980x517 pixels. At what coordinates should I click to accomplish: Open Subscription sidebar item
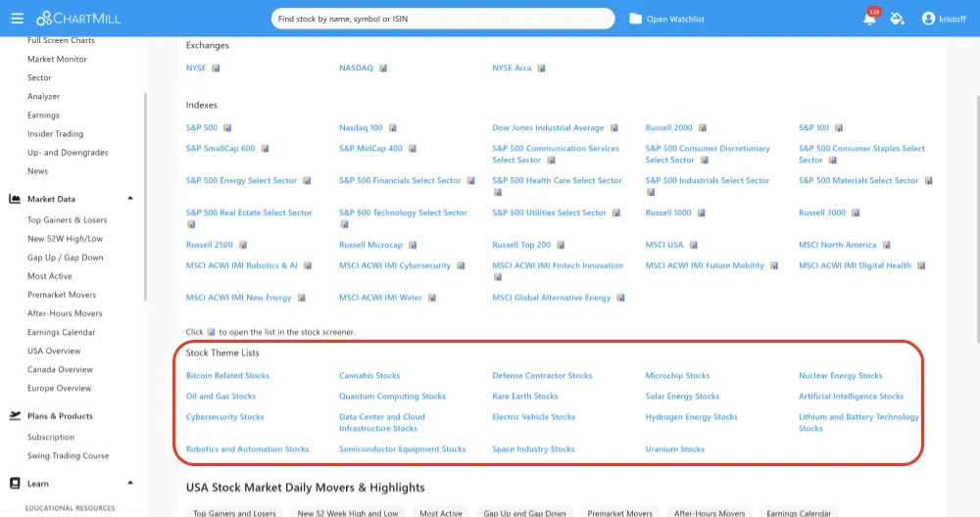click(x=51, y=437)
